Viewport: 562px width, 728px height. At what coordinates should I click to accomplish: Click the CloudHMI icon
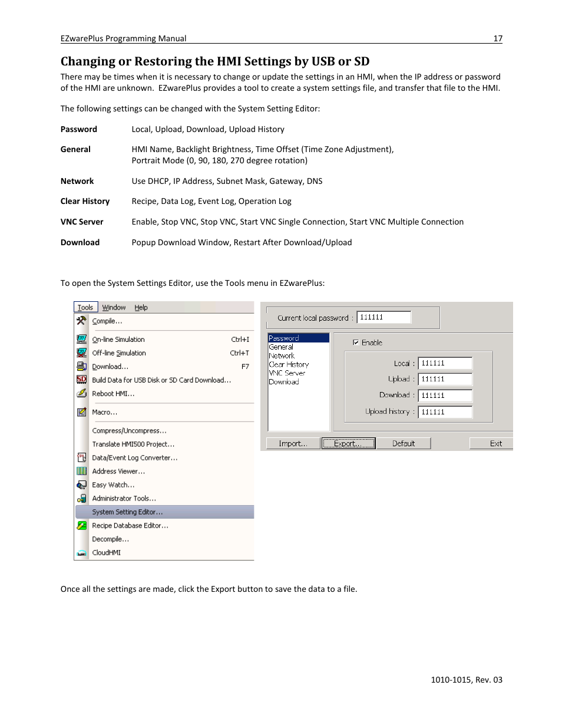click(81, 553)
